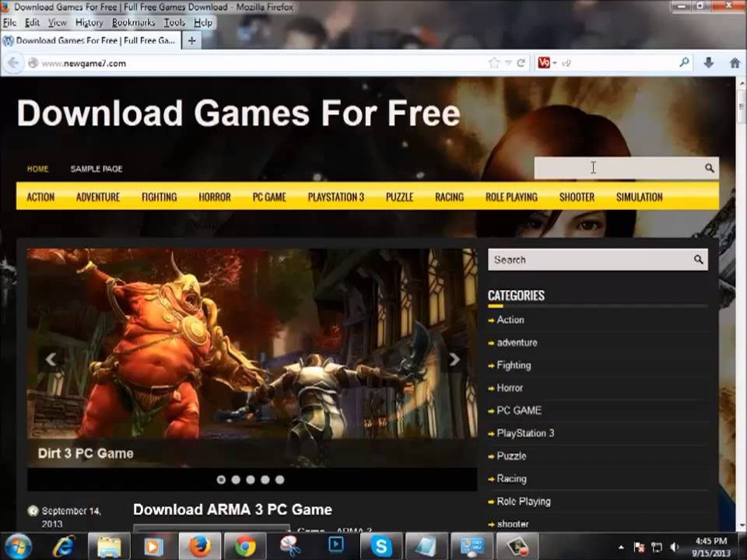The image size is (747, 560).
Task: Open the Tools menu
Action: coord(174,23)
